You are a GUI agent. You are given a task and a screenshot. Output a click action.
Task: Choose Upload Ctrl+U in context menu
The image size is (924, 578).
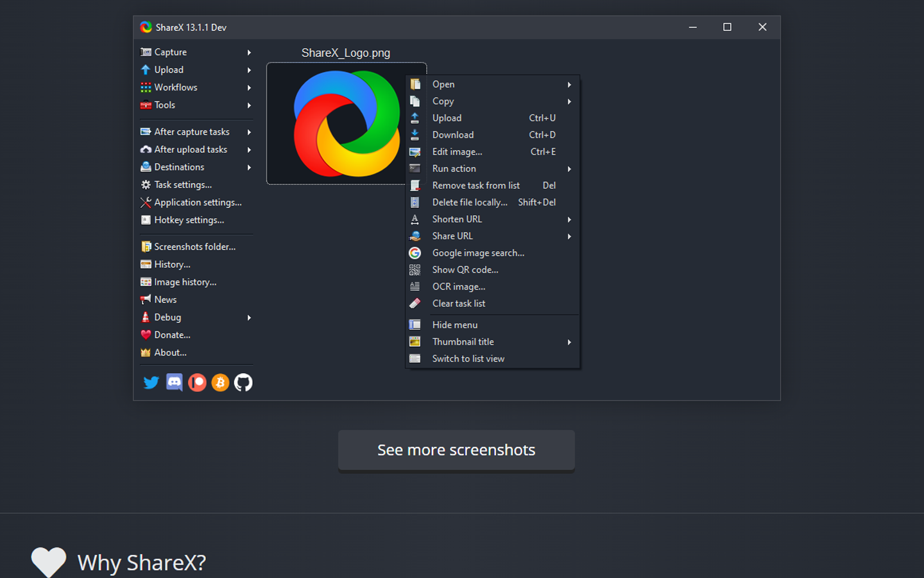point(492,118)
